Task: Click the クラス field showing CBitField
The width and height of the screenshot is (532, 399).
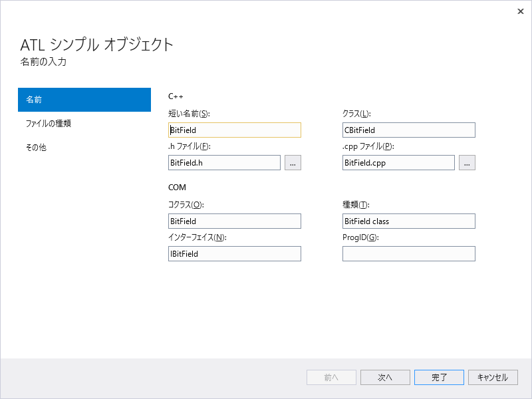Action: (x=408, y=130)
